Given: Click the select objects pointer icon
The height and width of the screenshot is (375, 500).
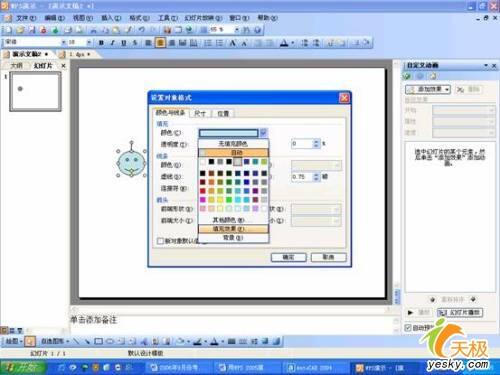Looking at the screenshot, I should point(30,341).
